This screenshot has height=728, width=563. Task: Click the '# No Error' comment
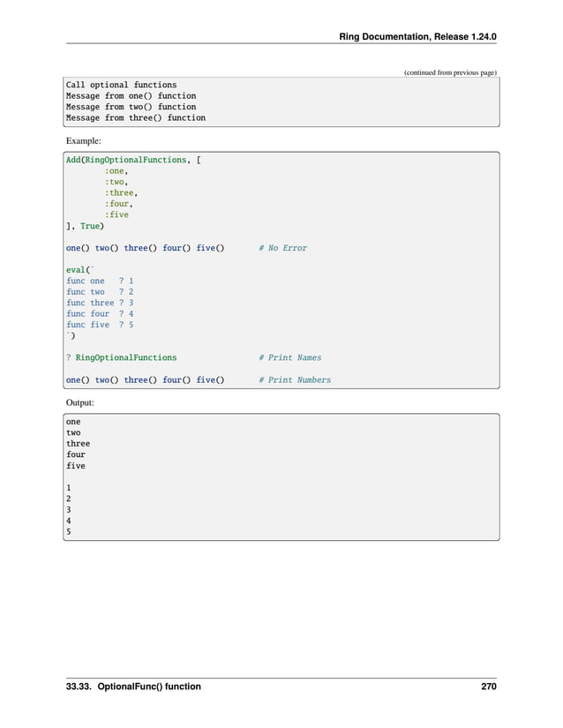click(282, 248)
